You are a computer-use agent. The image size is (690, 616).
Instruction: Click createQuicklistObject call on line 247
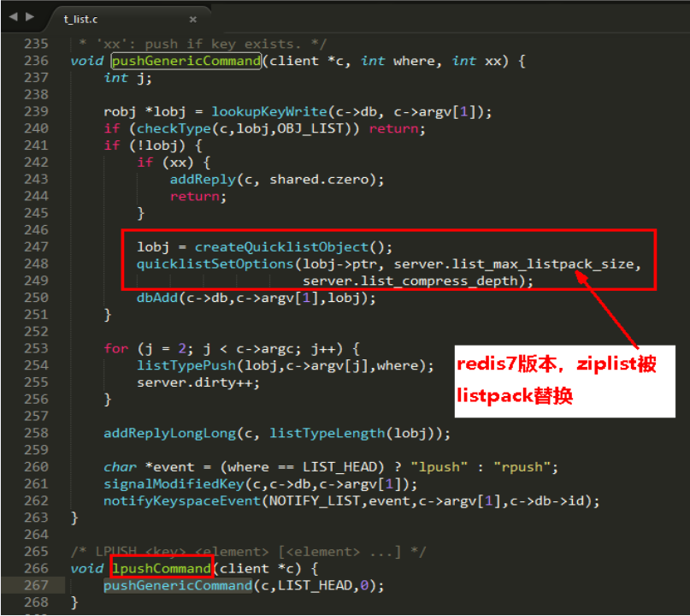click(x=281, y=247)
